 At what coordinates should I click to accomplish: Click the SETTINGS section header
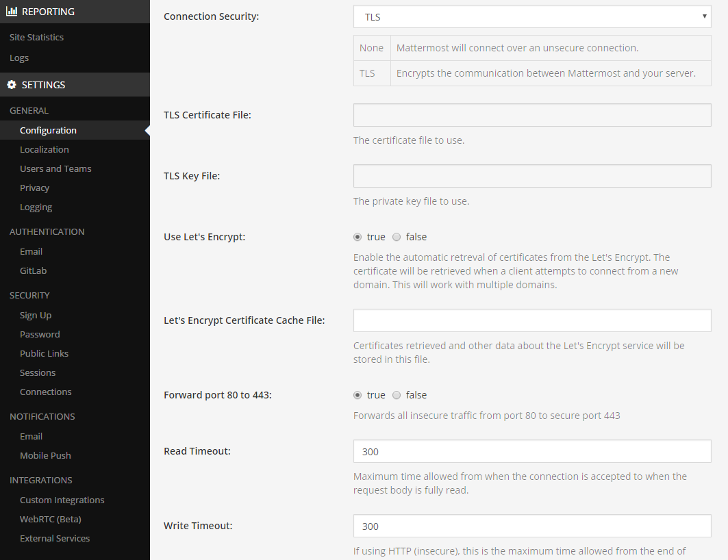(x=75, y=84)
